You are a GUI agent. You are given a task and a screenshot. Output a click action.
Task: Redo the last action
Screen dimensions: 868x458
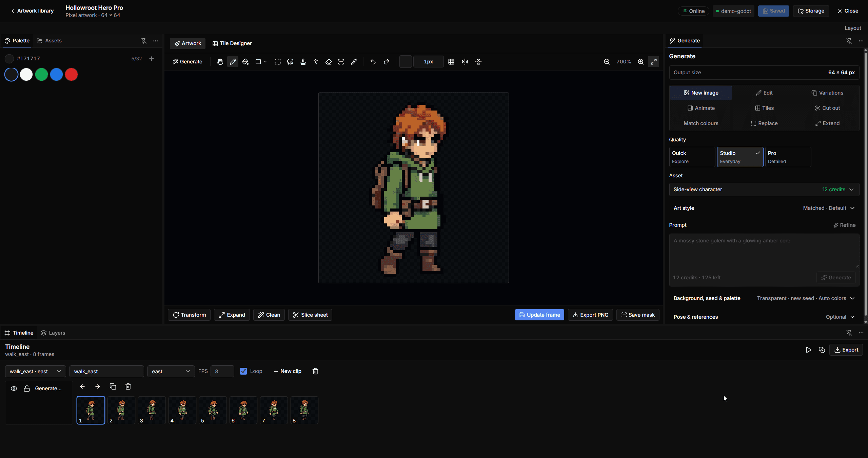pos(387,62)
